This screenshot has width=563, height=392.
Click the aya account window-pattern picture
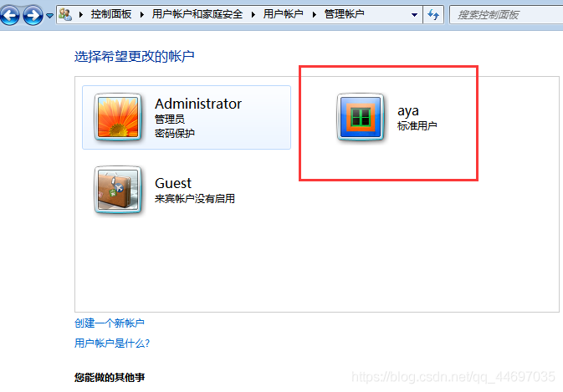click(360, 117)
